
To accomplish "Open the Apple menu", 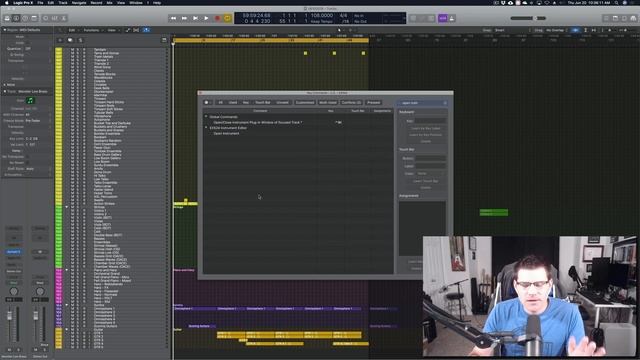I will click(6, 2).
